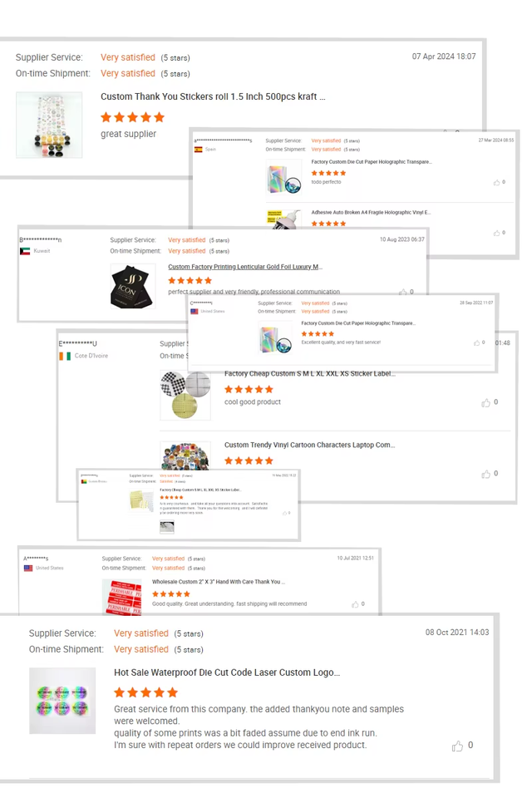Open "Custom Factory Printing Lenticular Gold Foil" link
The width and height of the screenshot is (532, 798).
point(245,267)
